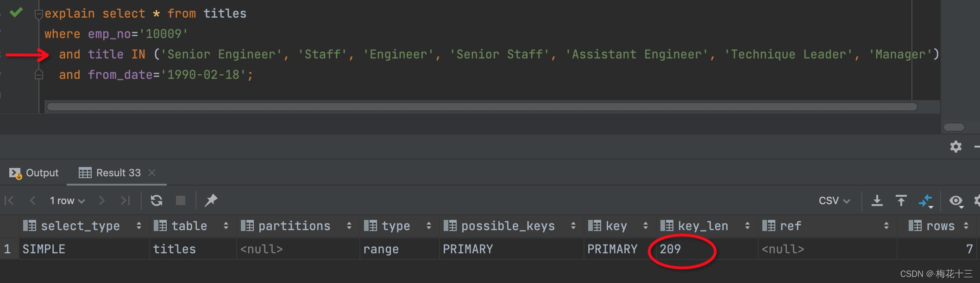Click the upload arrow icon
980x283 pixels.
(901, 200)
